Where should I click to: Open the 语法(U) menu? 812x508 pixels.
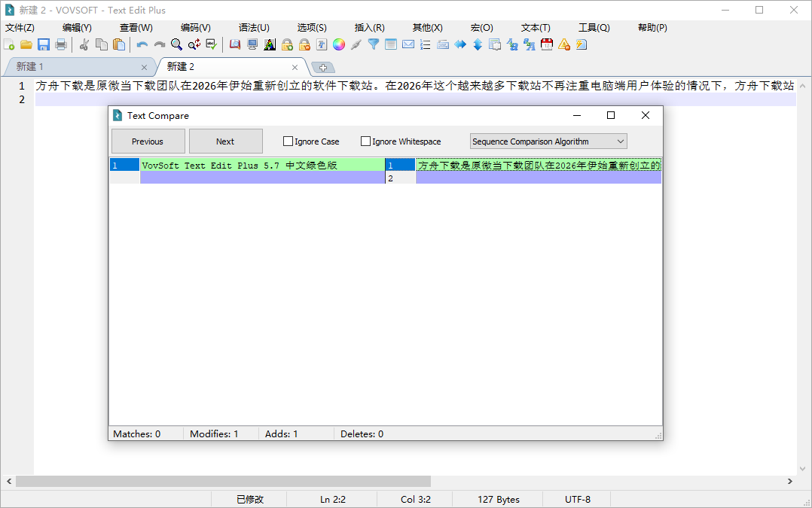(x=253, y=27)
